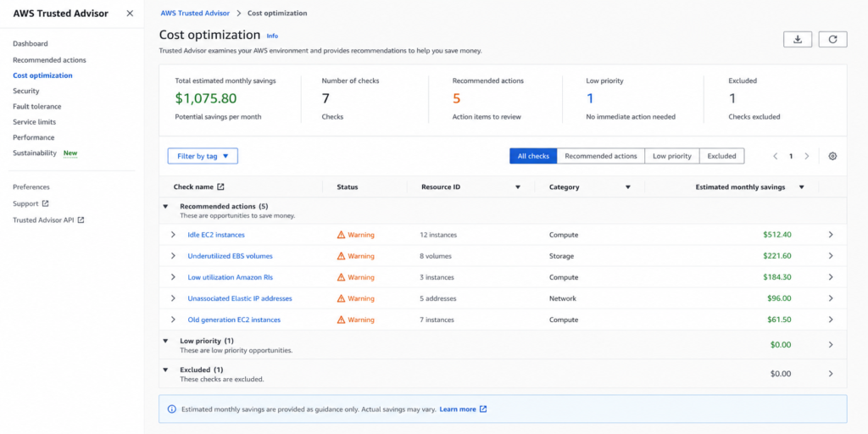
Task: Refresh the cost optimization checks
Action: point(832,39)
